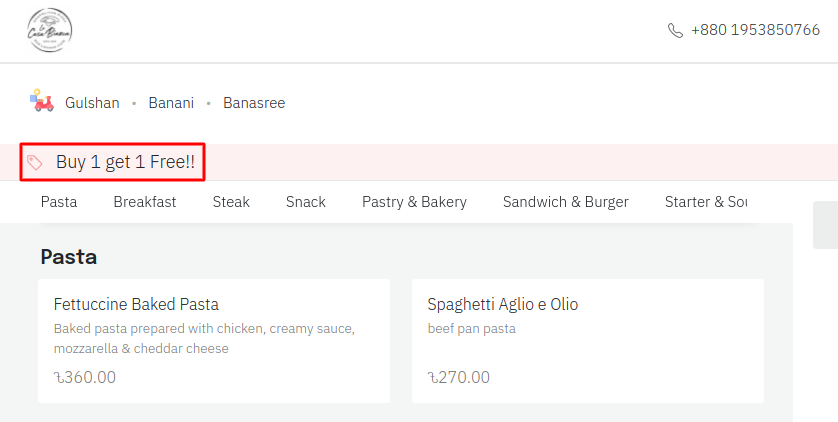Switch to the Pasta category tab
This screenshot has height=422, width=838.
click(x=59, y=202)
